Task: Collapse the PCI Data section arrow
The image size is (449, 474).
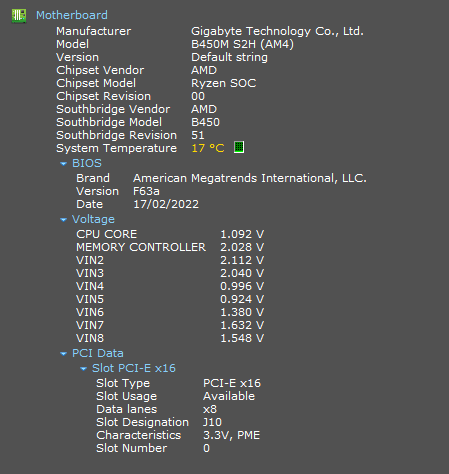Action: coord(63,354)
